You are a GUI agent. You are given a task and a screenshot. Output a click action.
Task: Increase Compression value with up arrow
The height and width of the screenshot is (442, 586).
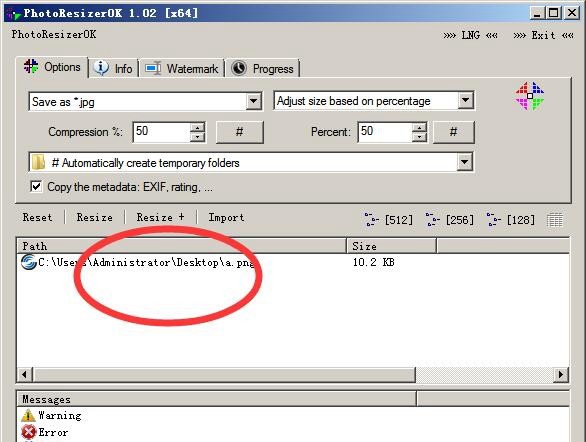197,127
